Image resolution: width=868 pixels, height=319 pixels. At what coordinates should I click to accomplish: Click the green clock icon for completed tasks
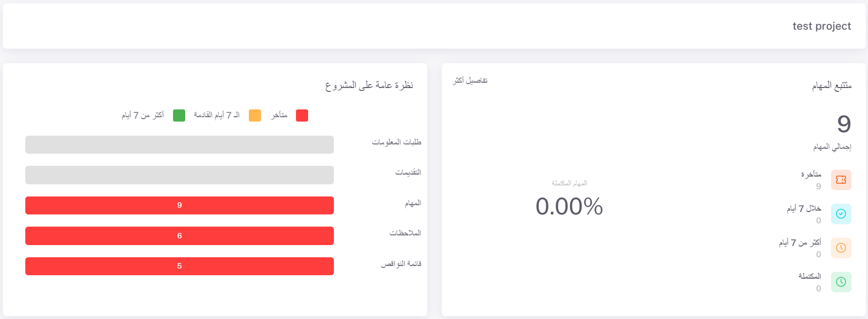click(841, 282)
